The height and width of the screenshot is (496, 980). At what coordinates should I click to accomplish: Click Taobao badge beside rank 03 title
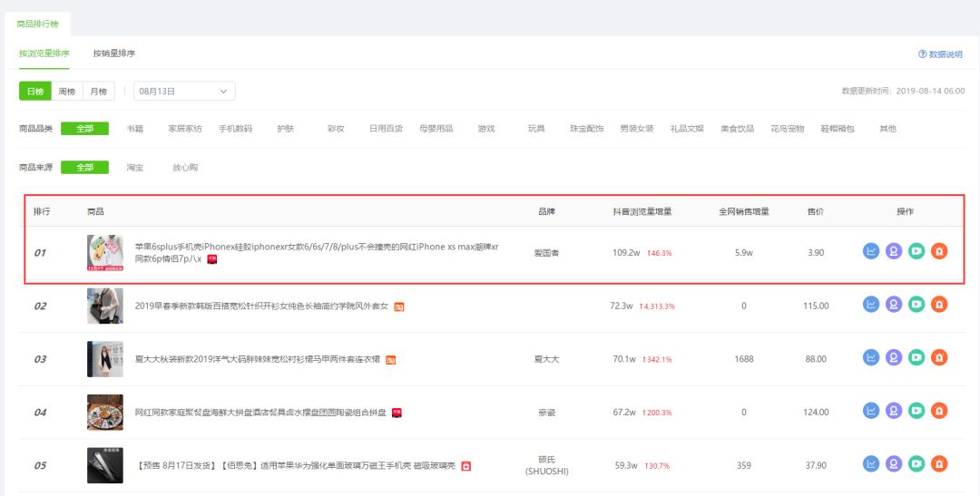click(x=390, y=360)
